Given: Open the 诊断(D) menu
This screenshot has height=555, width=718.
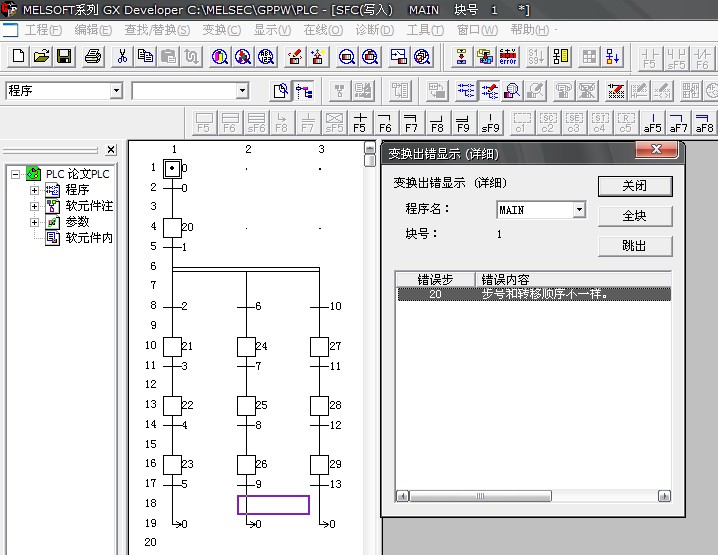Looking at the screenshot, I should click(374, 30).
